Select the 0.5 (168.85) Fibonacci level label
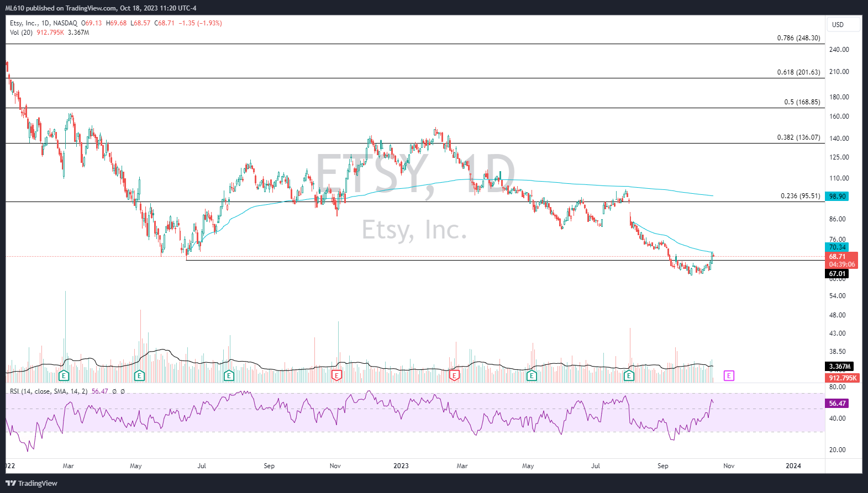This screenshot has width=868, height=493. pyautogui.click(x=802, y=102)
